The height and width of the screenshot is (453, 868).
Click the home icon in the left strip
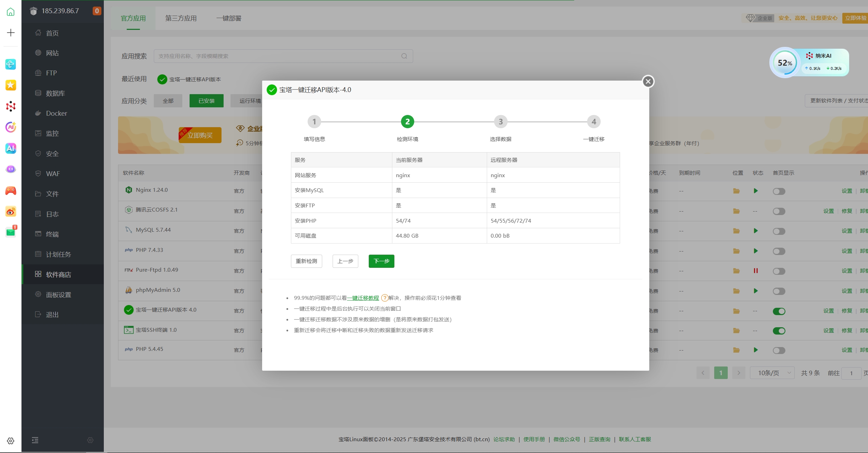click(11, 12)
